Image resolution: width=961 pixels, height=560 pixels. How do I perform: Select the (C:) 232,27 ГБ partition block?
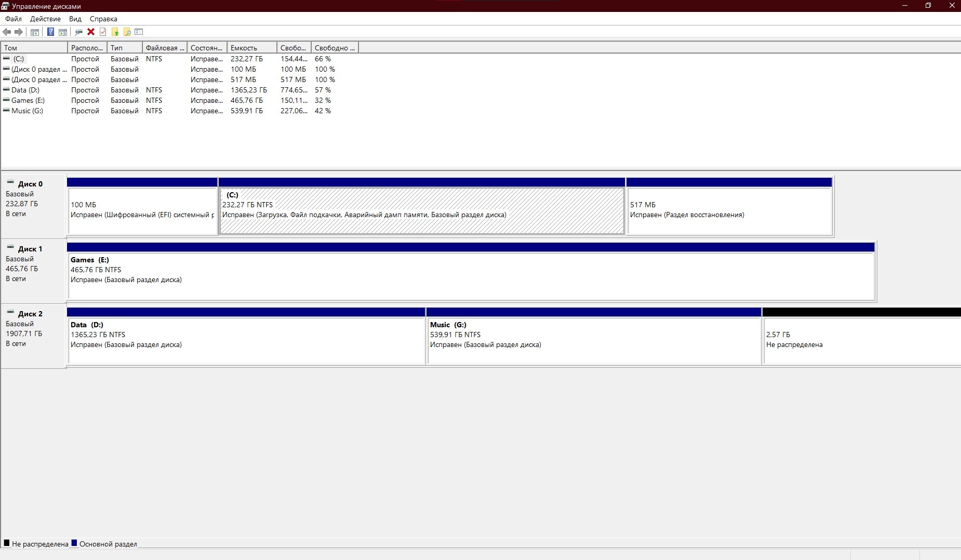pos(422,207)
